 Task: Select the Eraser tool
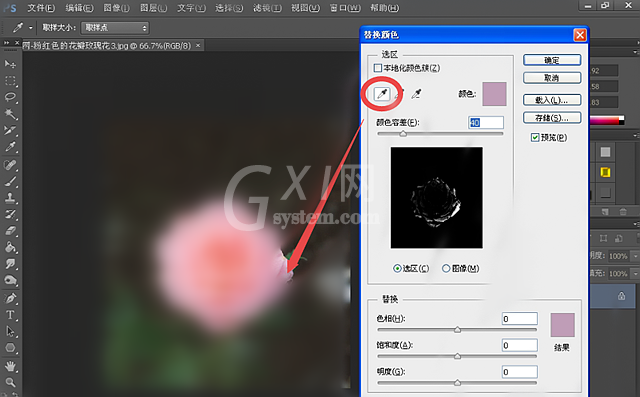pyautogui.click(x=10, y=231)
